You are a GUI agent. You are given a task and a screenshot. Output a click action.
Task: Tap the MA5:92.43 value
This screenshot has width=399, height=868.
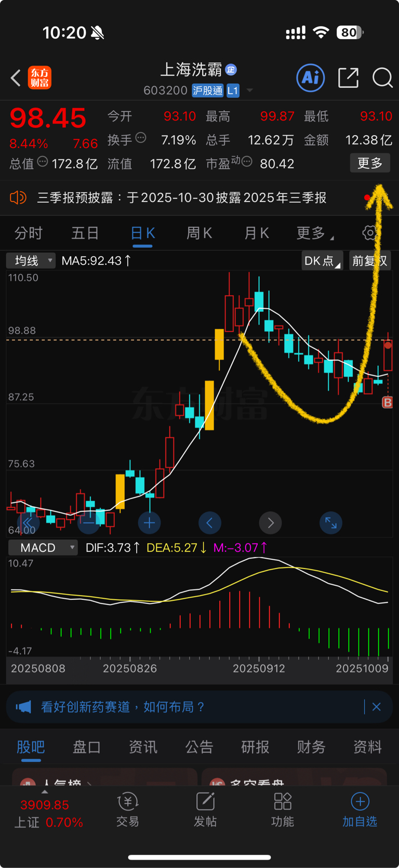click(x=96, y=260)
